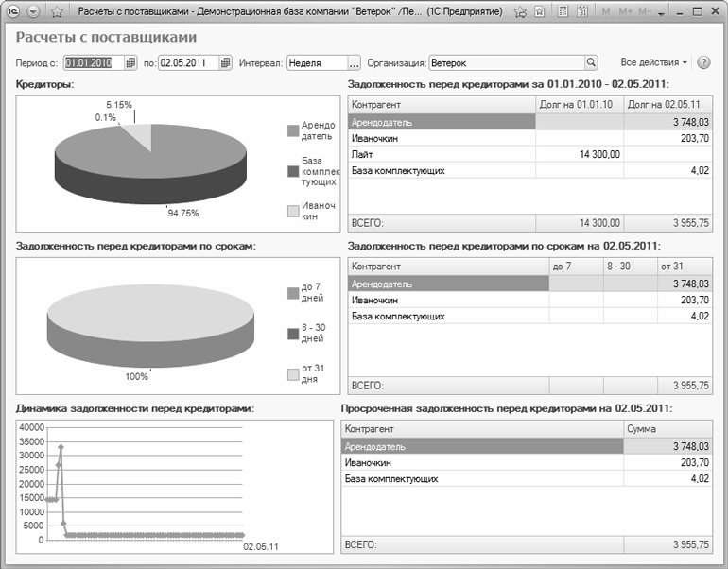
Task: Select База комплектующих row in terms table
Action: [x=530, y=317]
